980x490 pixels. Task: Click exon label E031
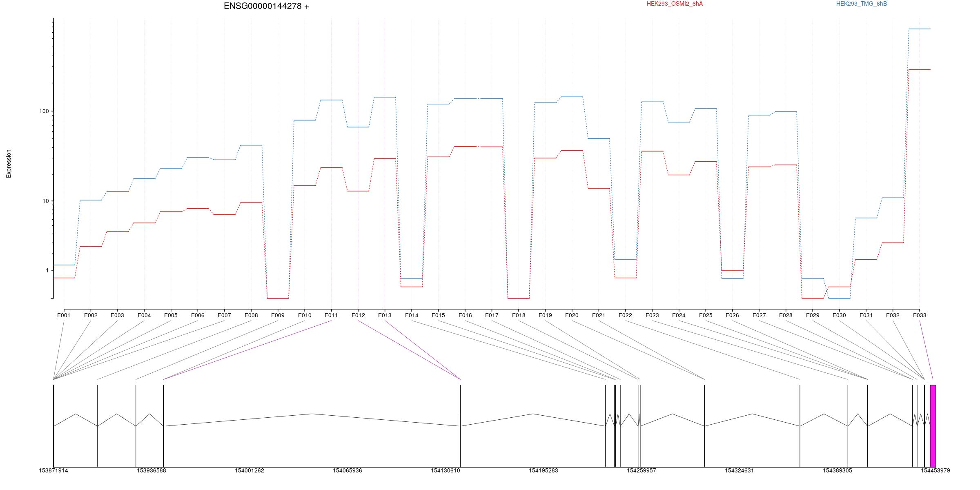click(866, 315)
